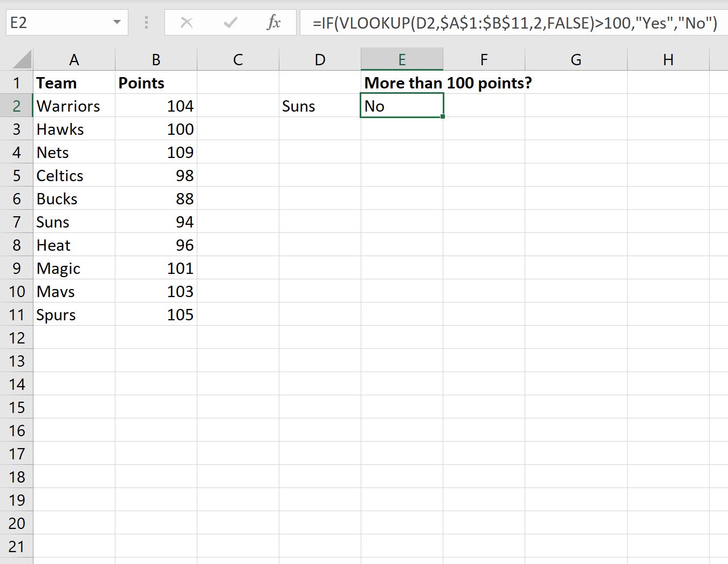Viewport: 728px width, 564px height.
Task: Click the Warriors cell
Action: [74, 106]
